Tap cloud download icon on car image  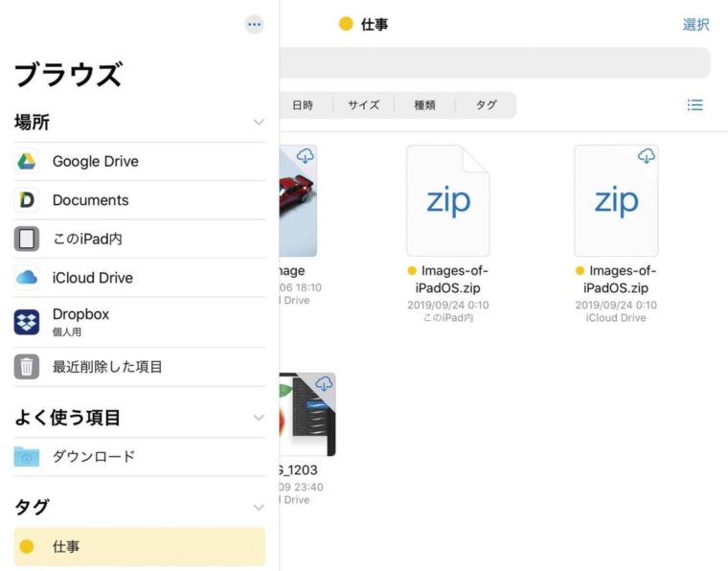point(305,156)
